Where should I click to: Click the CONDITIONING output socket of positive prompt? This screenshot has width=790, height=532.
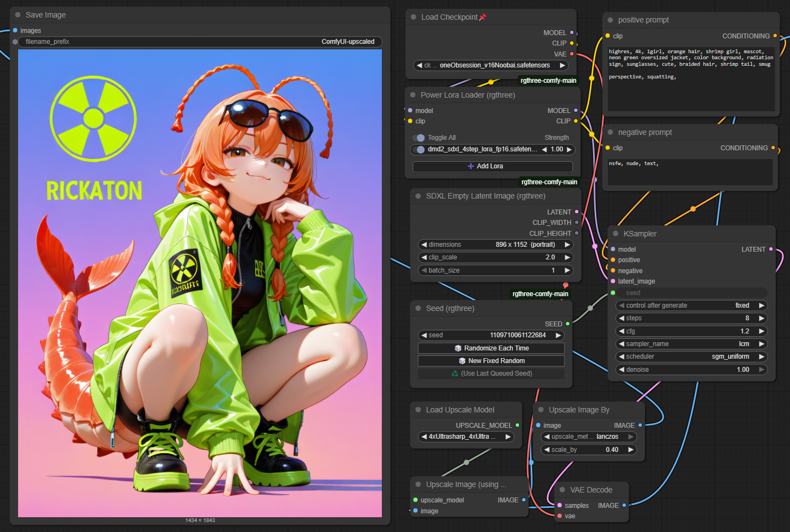[775, 36]
